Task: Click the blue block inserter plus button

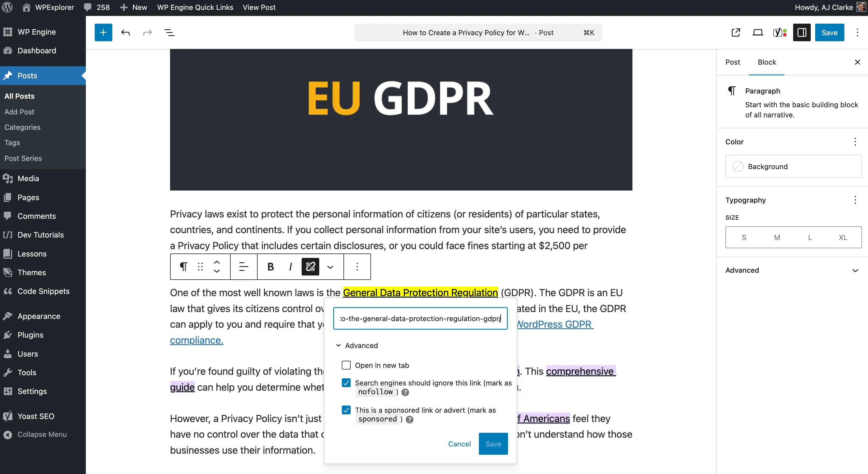Action: pos(103,32)
